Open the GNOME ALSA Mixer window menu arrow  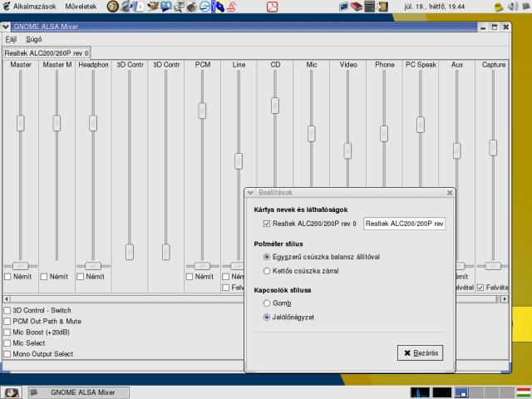click(6, 27)
